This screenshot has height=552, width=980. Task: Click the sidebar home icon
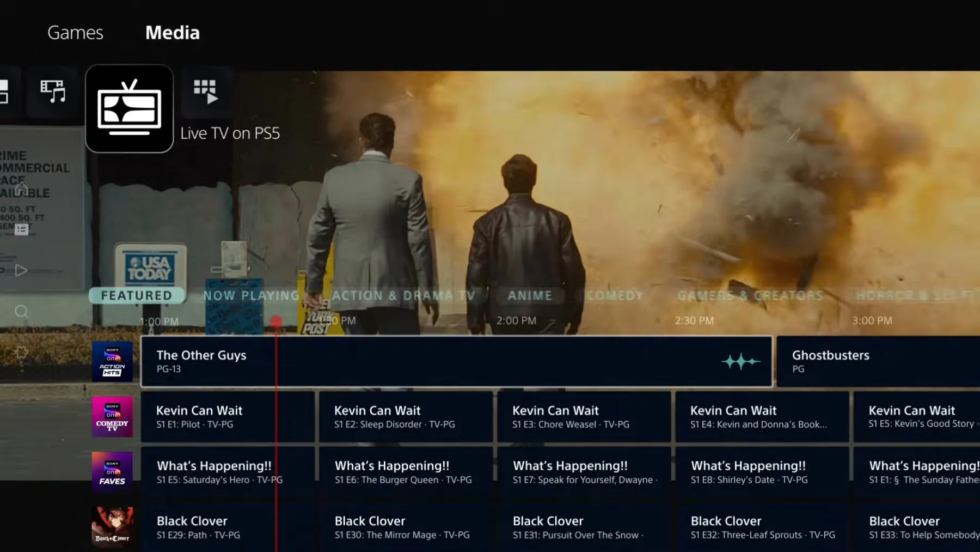pyautogui.click(x=21, y=189)
